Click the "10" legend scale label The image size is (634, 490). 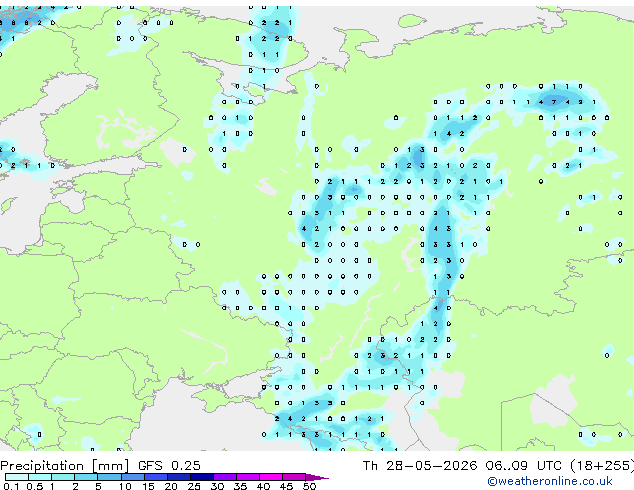(x=125, y=486)
